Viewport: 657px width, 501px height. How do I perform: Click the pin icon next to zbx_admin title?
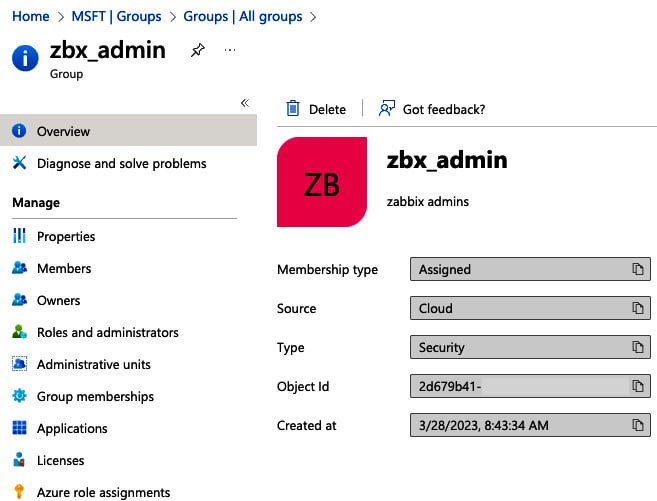197,50
